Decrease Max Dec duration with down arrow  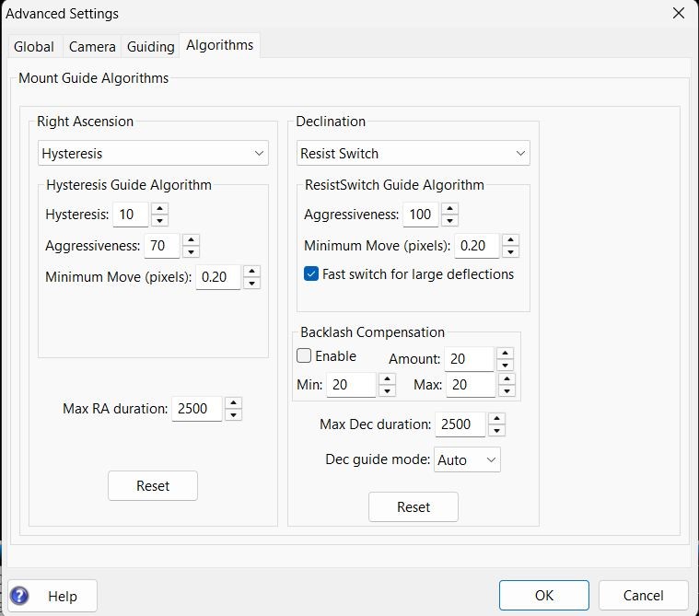pos(496,431)
